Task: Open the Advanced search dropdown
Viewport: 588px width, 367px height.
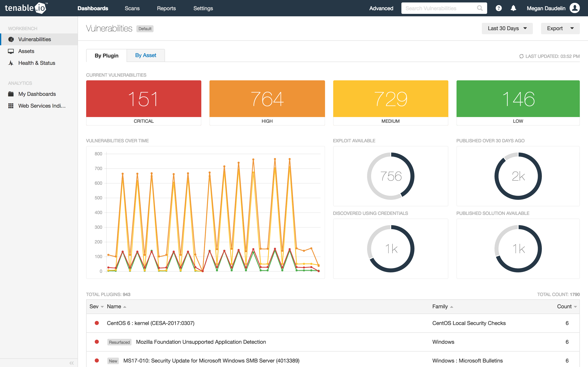Action: click(x=381, y=8)
